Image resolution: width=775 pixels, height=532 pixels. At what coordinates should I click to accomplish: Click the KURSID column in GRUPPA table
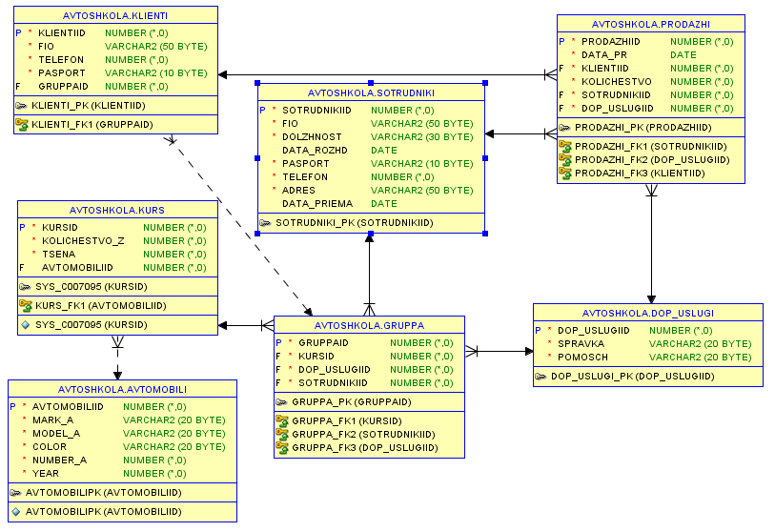click(316, 357)
